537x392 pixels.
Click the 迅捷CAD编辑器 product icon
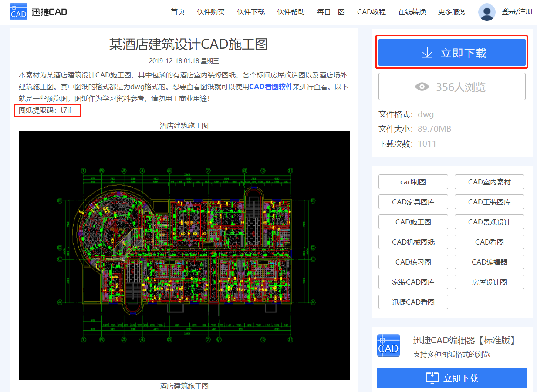pos(388,345)
